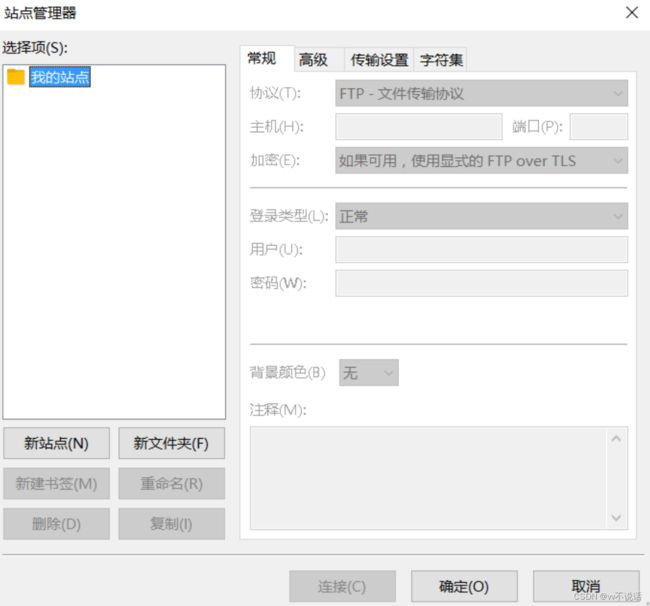Click the 端口 port input field
The image size is (650, 606).
pos(599,126)
